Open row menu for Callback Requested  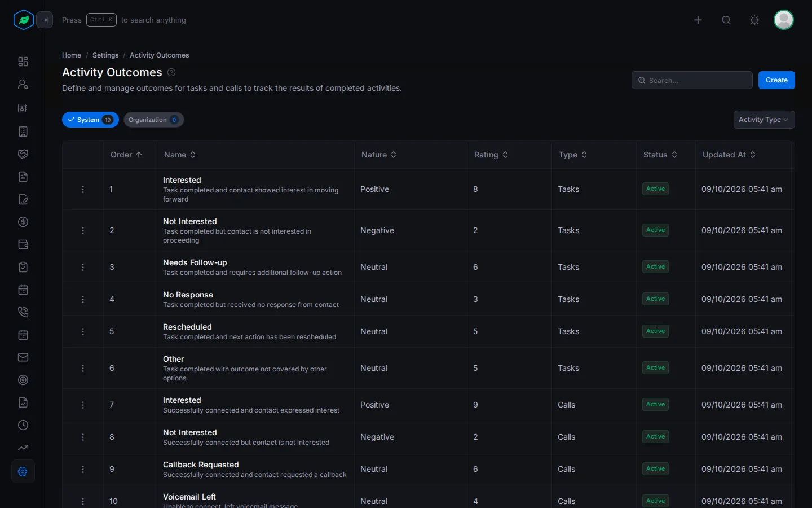(83, 469)
